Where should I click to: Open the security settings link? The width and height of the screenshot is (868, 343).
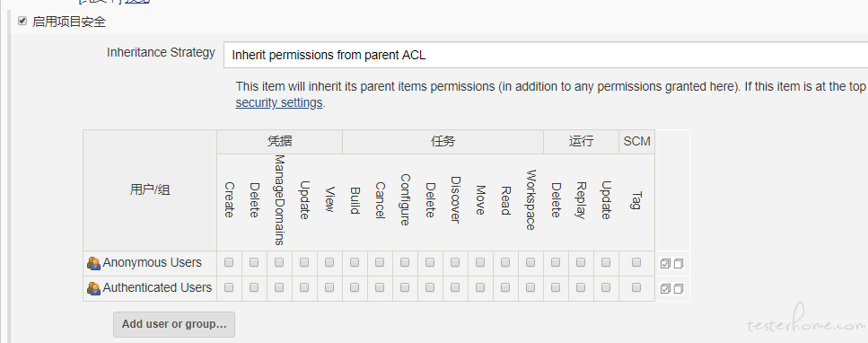click(x=279, y=102)
